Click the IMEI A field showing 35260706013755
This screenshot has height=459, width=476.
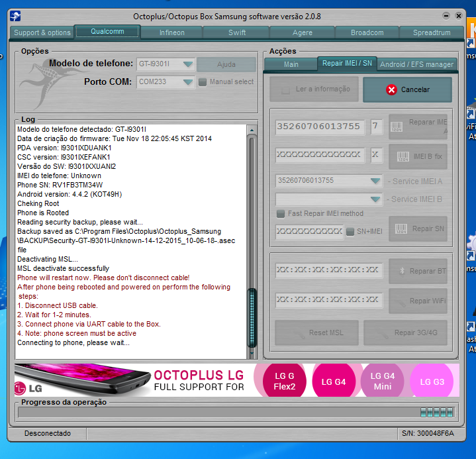pyautogui.click(x=320, y=127)
